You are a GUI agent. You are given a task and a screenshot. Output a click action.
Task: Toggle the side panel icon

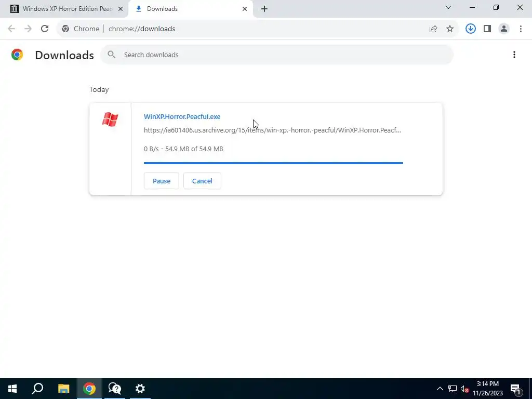[487, 29]
